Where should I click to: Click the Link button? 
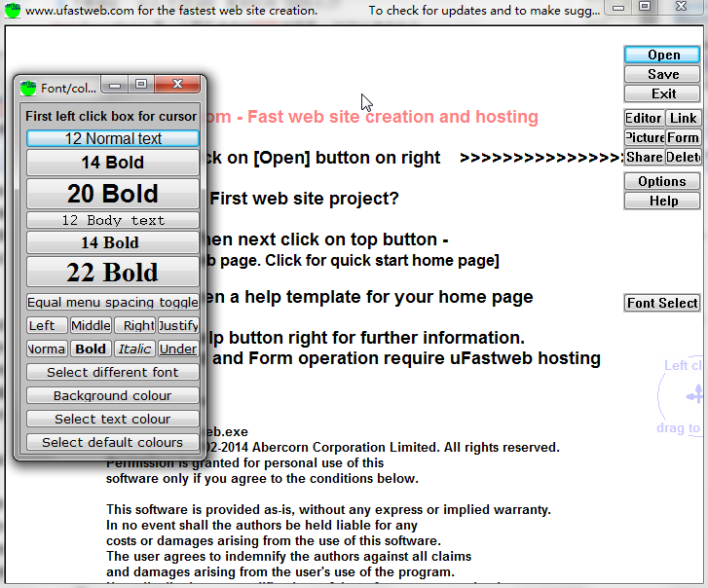[x=683, y=118]
